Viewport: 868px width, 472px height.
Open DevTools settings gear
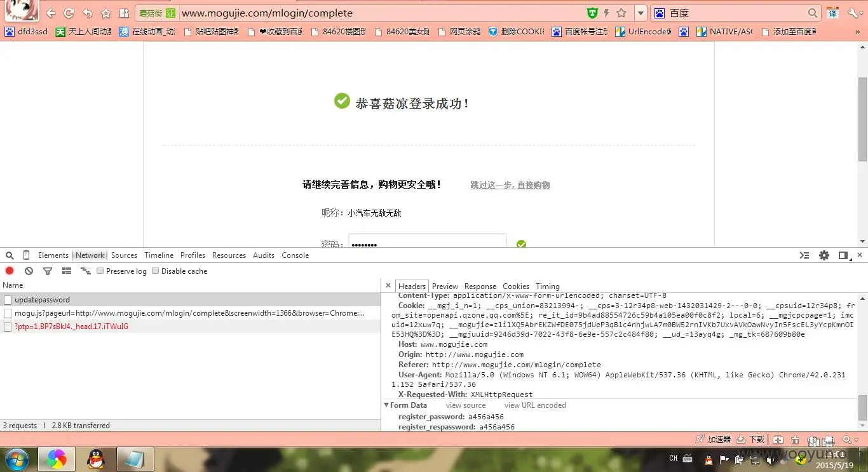[824, 255]
